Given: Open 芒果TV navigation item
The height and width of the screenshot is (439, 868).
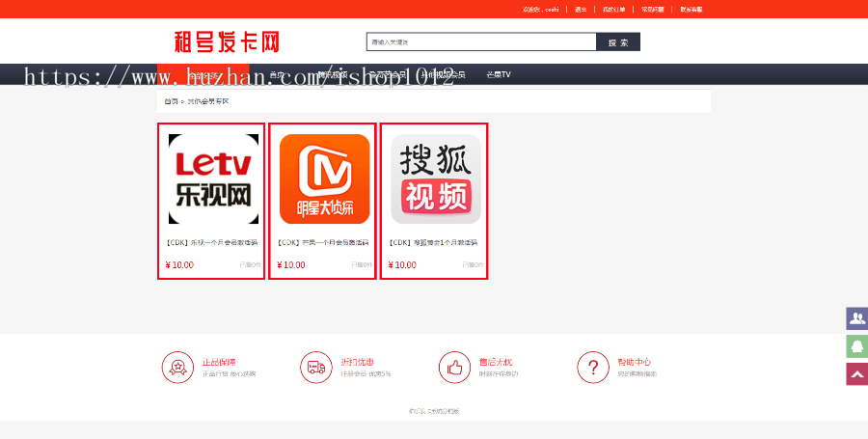Looking at the screenshot, I should pyautogui.click(x=499, y=74).
